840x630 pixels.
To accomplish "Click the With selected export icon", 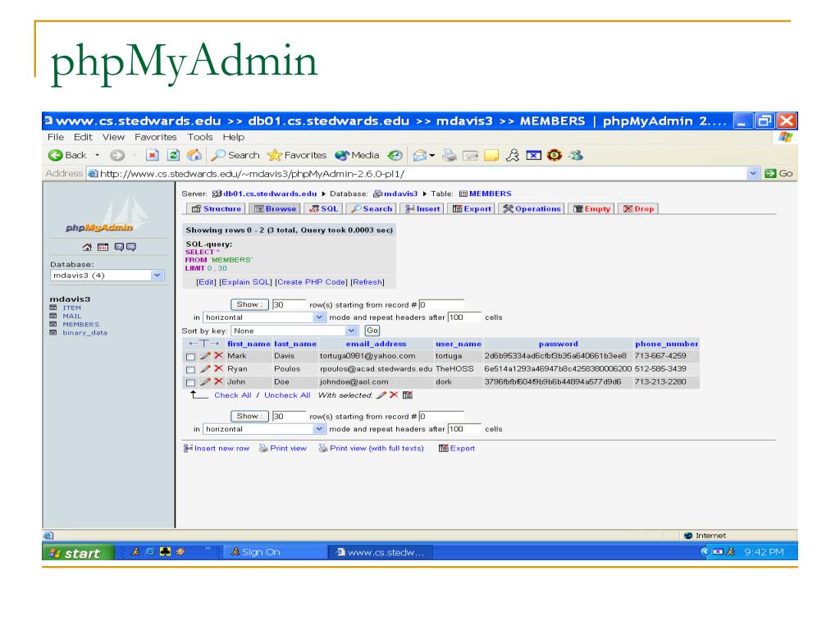I will [x=408, y=395].
